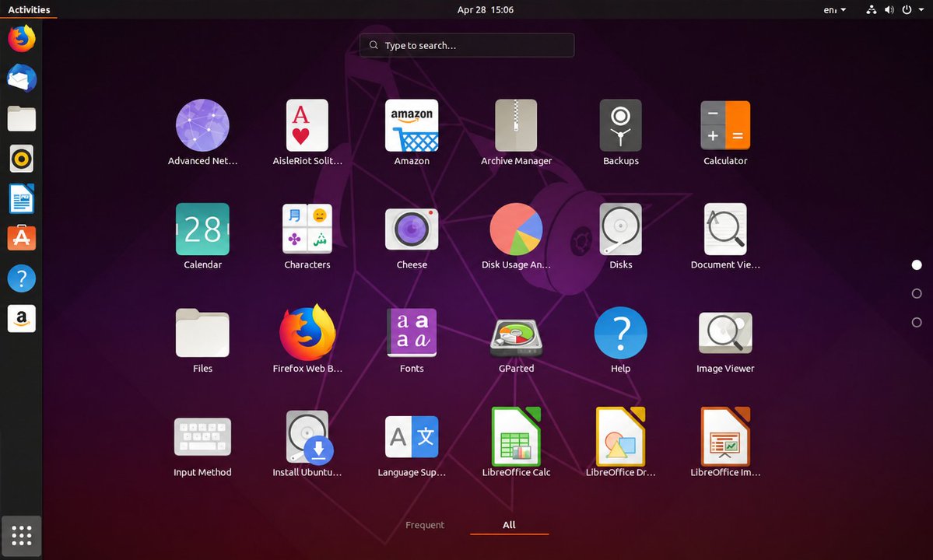Image resolution: width=933 pixels, height=560 pixels.
Task: Launch LibreOffice Calc
Action: tap(516, 444)
